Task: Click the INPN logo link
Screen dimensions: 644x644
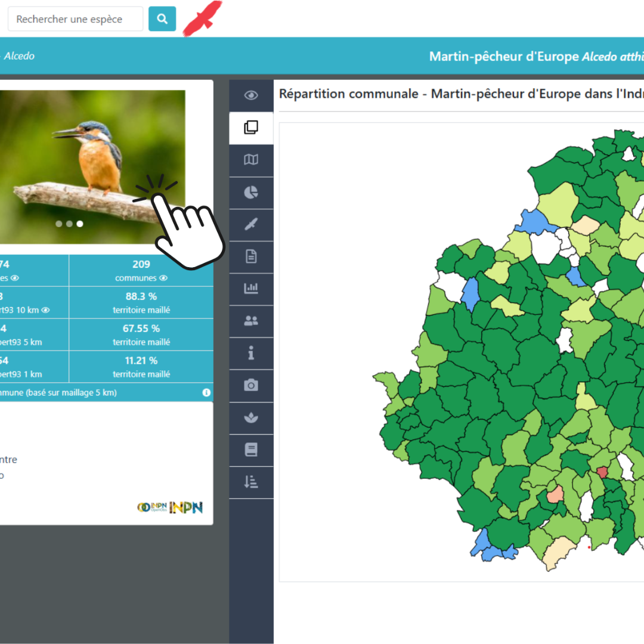Action: click(185, 507)
